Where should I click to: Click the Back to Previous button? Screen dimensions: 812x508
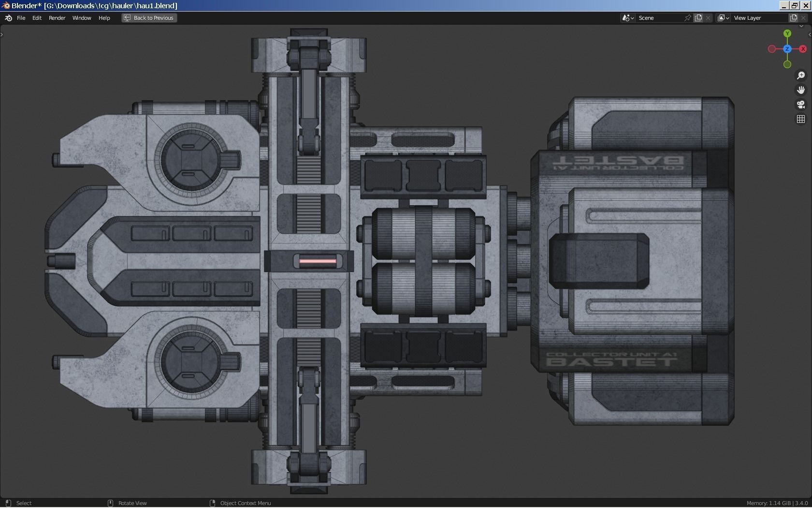coord(148,18)
